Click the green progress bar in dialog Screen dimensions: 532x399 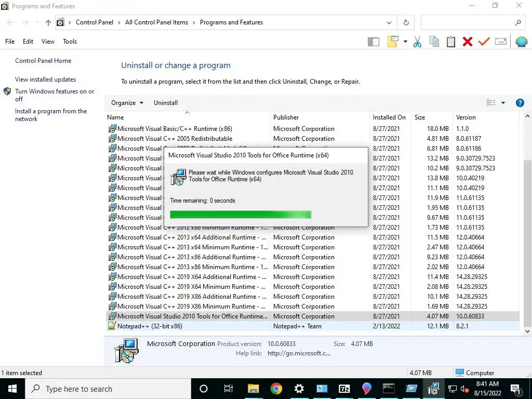tap(241, 215)
